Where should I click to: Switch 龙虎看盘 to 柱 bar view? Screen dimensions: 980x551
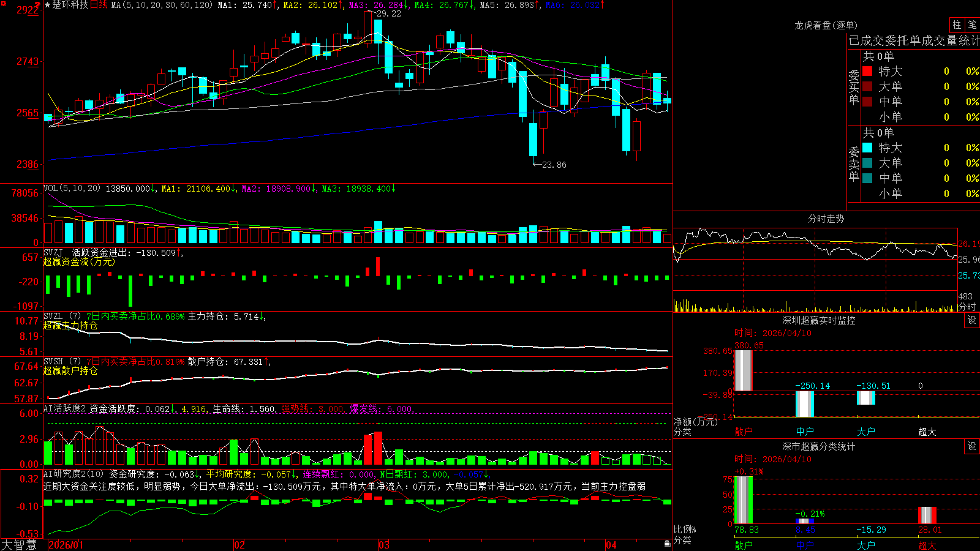957,24
